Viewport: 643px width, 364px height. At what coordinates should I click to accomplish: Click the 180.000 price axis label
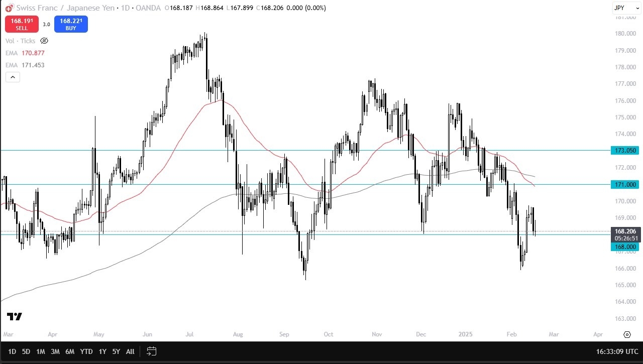(624, 34)
